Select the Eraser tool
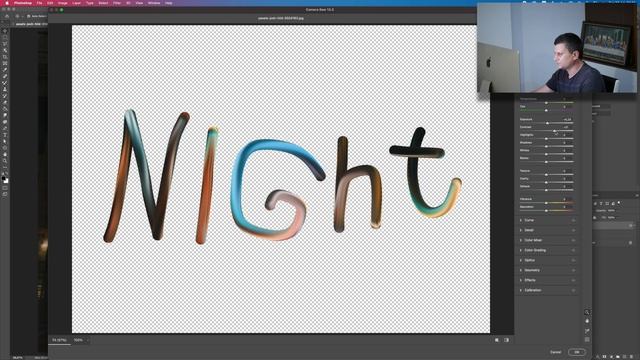The width and height of the screenshot is (640, 360). point(5,102)
